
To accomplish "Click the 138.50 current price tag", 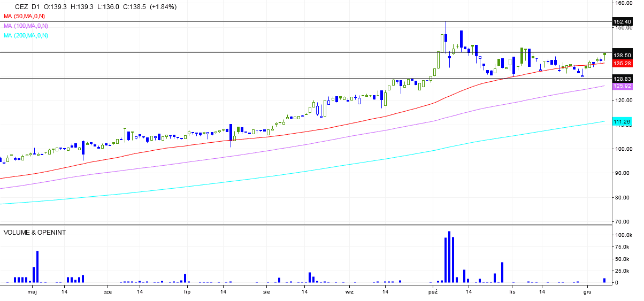I will click(x=623, y=56).
